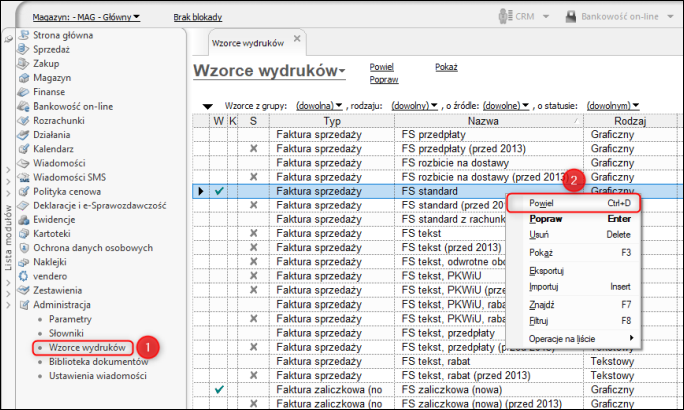The height and width of the screenshot is (410, 684).
Task: Expand Bankowość on-line toolbar dropdown arrow
Action: coord(670,17)
